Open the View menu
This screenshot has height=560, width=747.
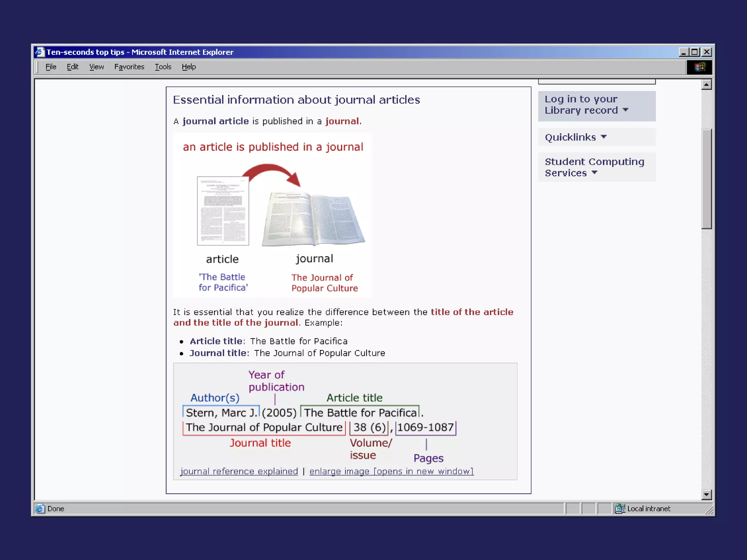pos(96,67)
